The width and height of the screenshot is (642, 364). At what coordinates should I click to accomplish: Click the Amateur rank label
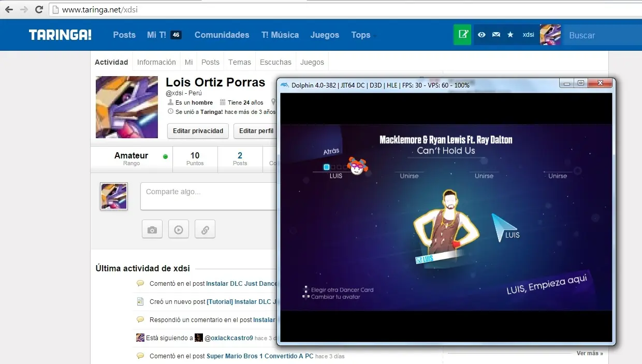click(132, 155)
